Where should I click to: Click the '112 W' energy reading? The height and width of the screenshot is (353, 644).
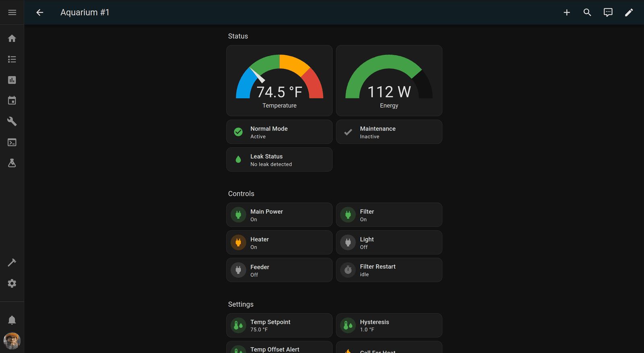(389, 92)
